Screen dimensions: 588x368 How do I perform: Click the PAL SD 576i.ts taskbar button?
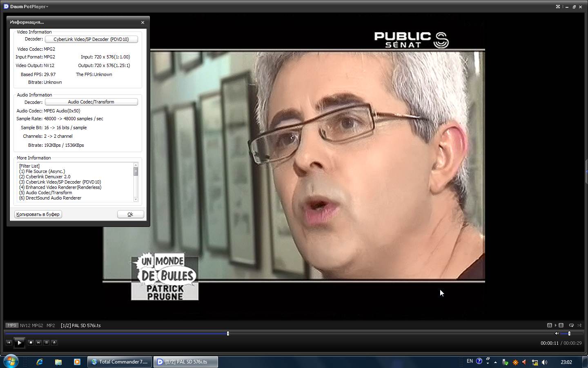pyautogui.click(x=186, y=362)
